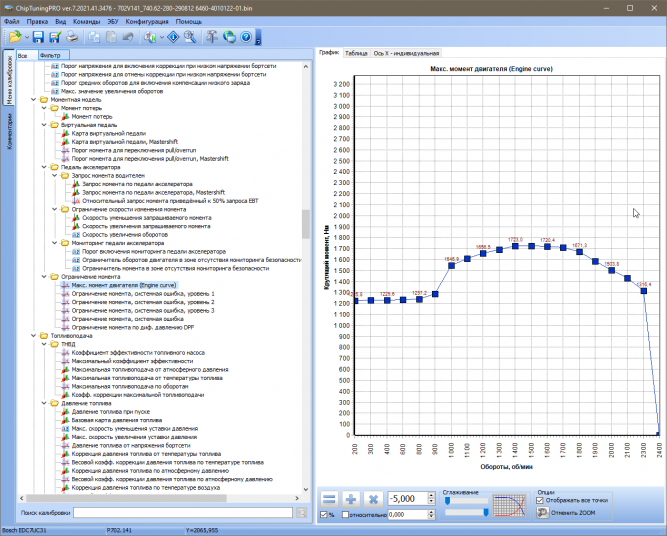
Task: Click the Моментная модель folder icon
Action: click(44, 100)
